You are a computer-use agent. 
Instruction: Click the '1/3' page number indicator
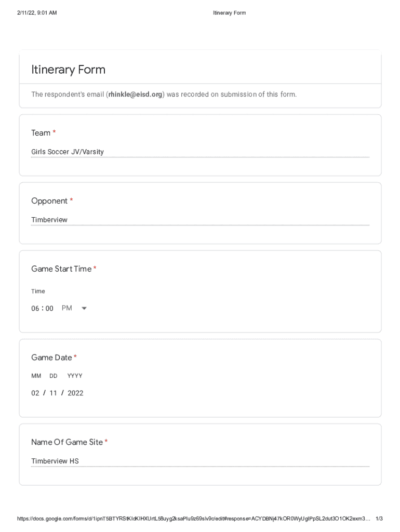[x=379, y=518]
